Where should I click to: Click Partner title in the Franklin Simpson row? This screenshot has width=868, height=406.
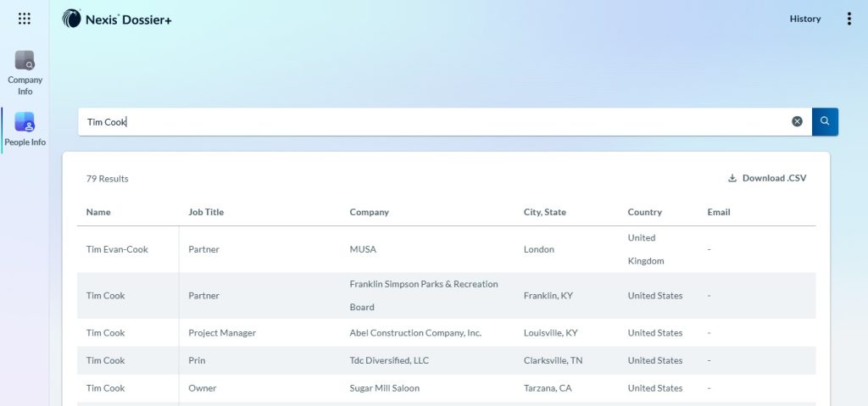[x=203, y=296]
